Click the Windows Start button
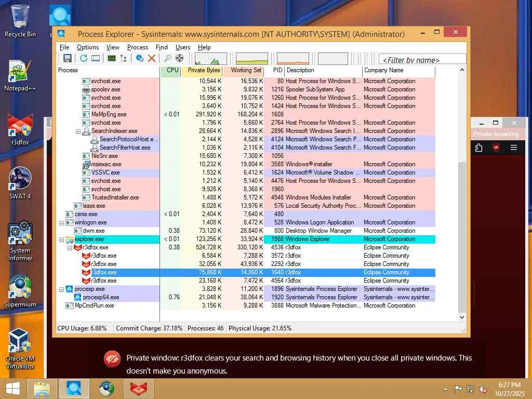 (13, 389)
